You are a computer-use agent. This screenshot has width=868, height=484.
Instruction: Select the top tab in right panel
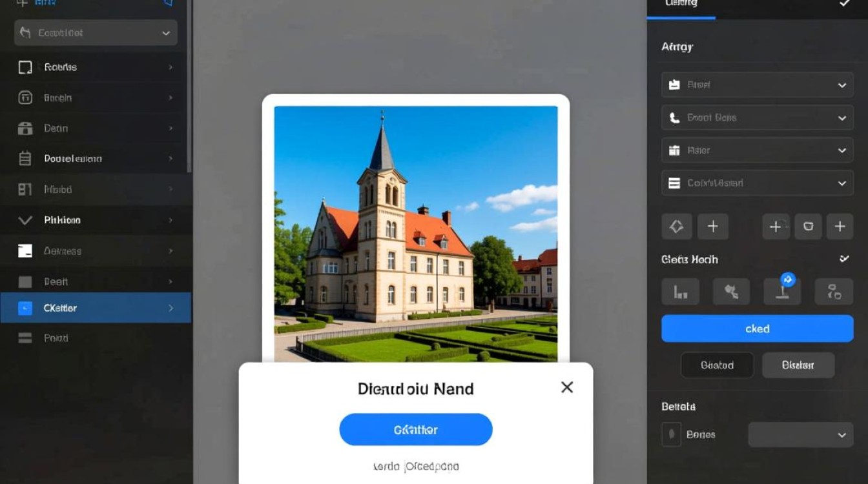[681, 5]
